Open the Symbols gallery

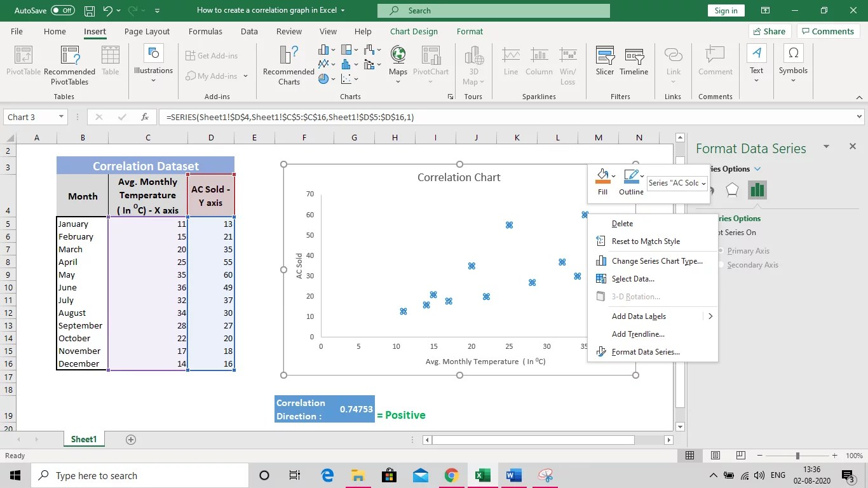pyautogui.click(x=793, y=64)
